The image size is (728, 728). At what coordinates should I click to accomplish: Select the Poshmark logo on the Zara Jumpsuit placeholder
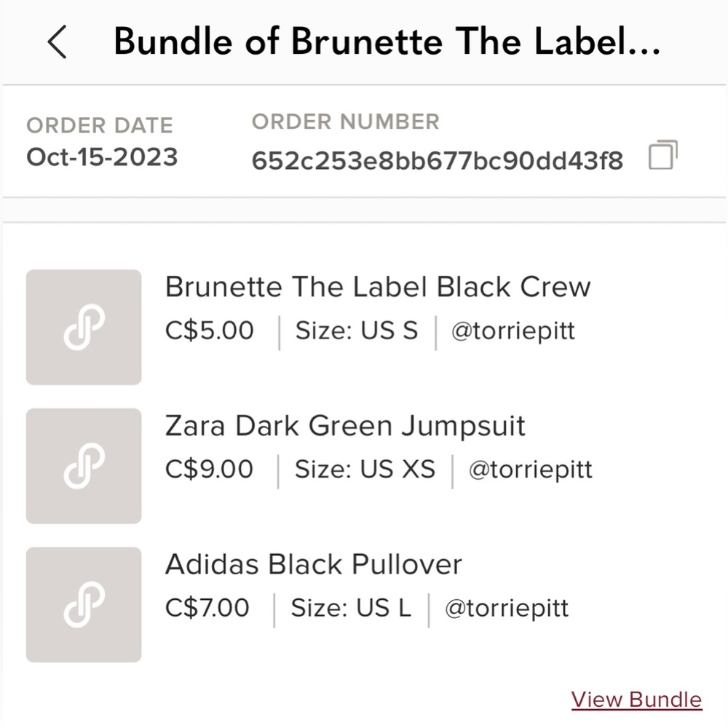(x=83, y=465)
